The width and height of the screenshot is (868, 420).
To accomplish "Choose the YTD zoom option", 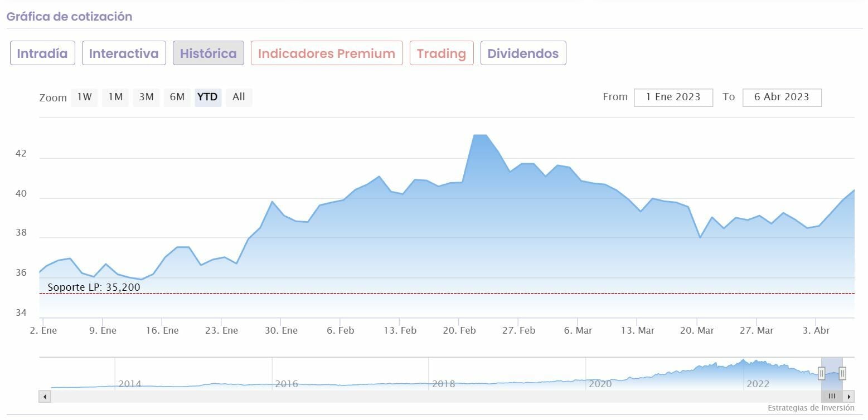I will (x=207, y=97).
